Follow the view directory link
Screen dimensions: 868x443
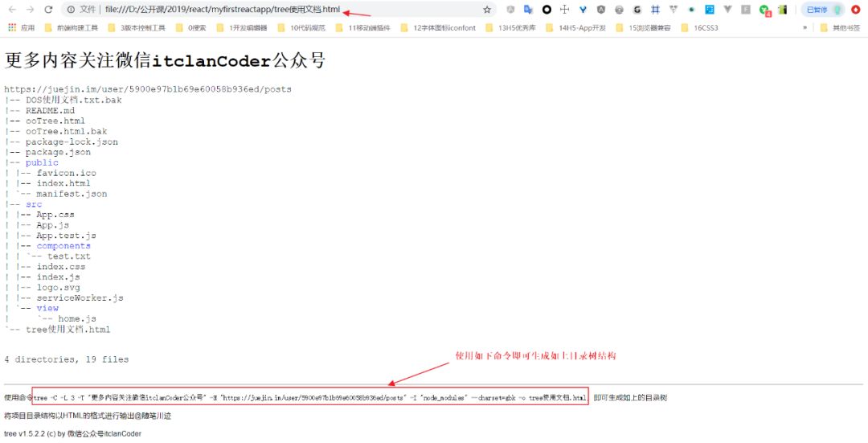[x=47, y=309]
